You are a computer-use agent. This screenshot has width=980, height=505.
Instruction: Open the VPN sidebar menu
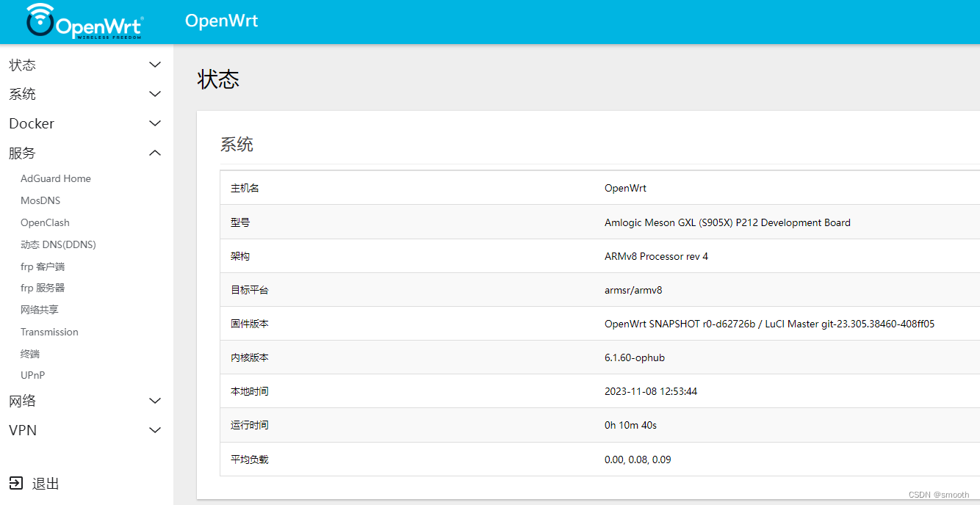tap(23, 430)
